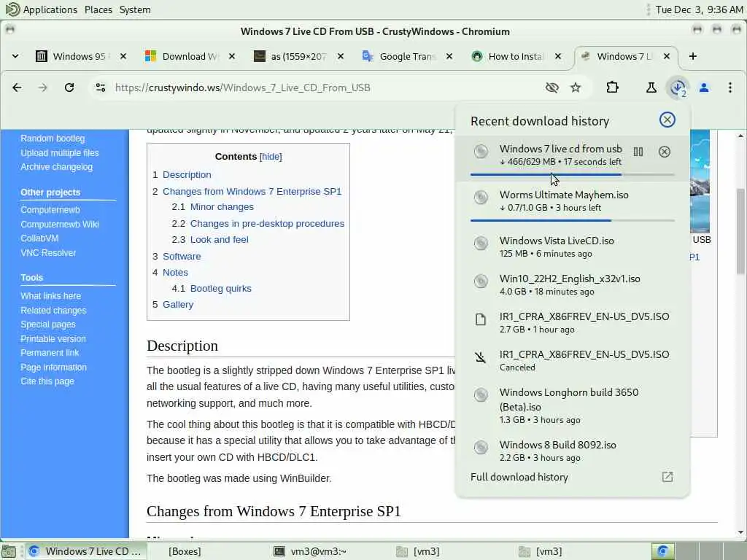Pause the Windows 7 live cd download
747x560 pixels.
638,152
